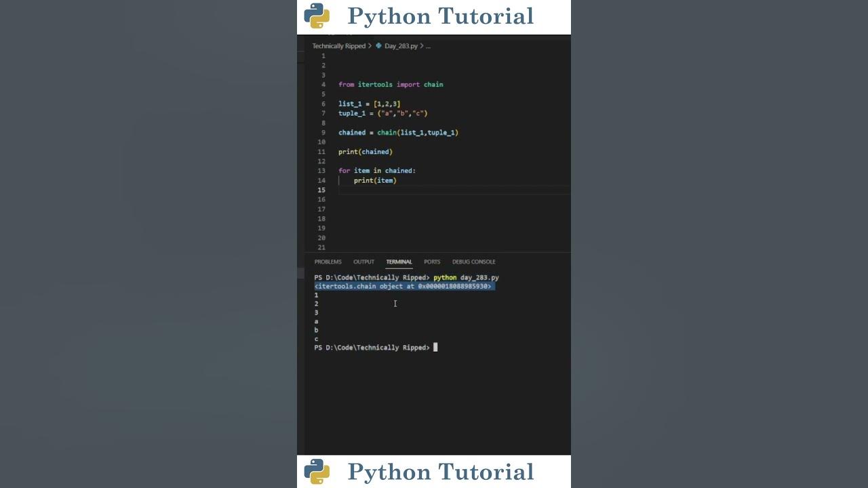Image resolution: width=868 pixels, height=488 pixels.
Task: Select the TERMINAL panel tab
Action: [x=399, y=262]
